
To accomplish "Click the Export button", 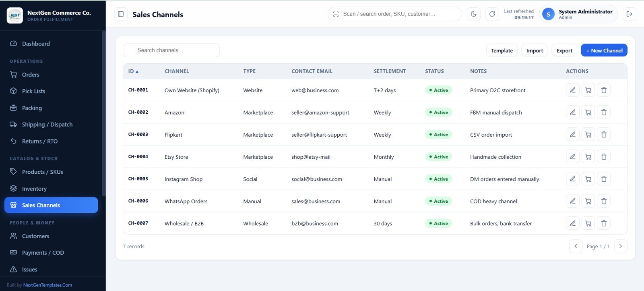I will coord(564,50).
